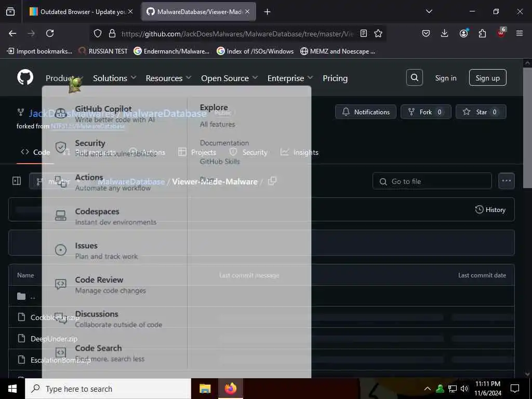Copy path icon next to Viewer-Made-Malware
Viewport: 532px width, 399px height.
point(272,181)
